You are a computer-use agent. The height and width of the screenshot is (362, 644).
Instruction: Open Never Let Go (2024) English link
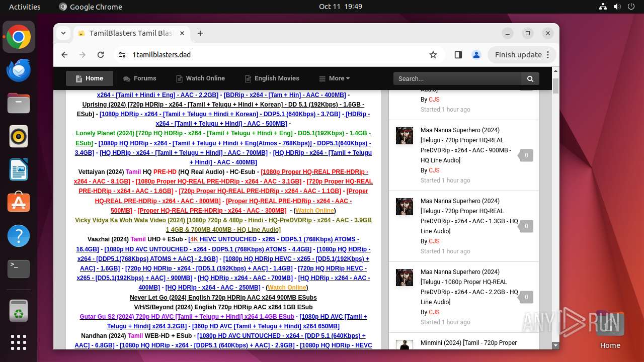click(223, 298)
